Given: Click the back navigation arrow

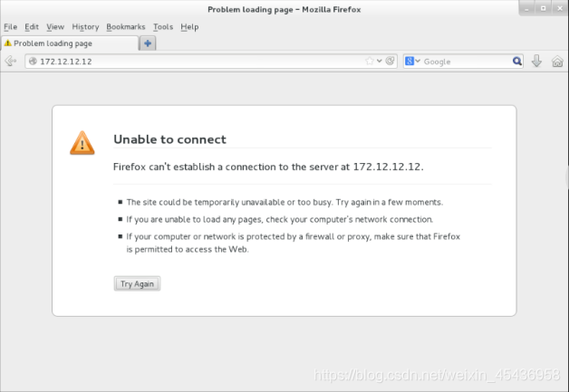Looking at the screenshot, I should 10,61.
